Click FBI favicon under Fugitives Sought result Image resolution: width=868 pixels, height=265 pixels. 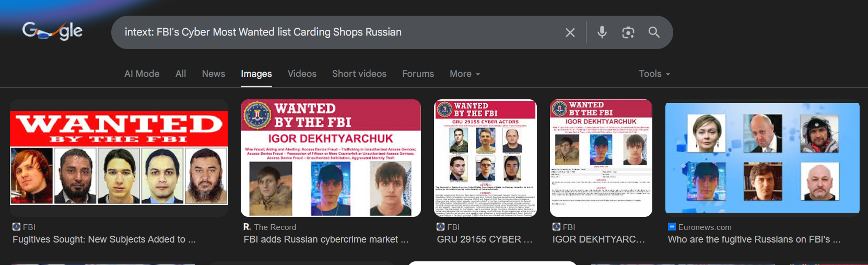click(16, 227)
